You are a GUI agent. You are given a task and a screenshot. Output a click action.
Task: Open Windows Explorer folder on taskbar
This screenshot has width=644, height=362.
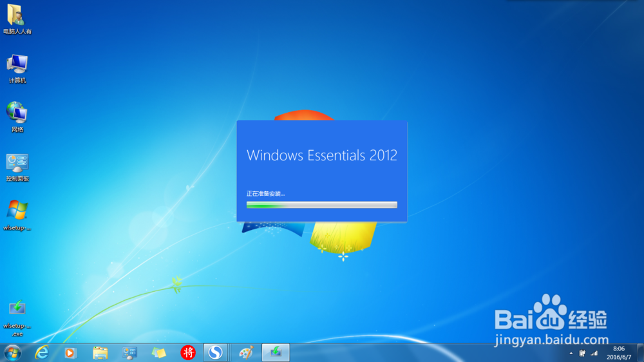click(x=100, y=353)
